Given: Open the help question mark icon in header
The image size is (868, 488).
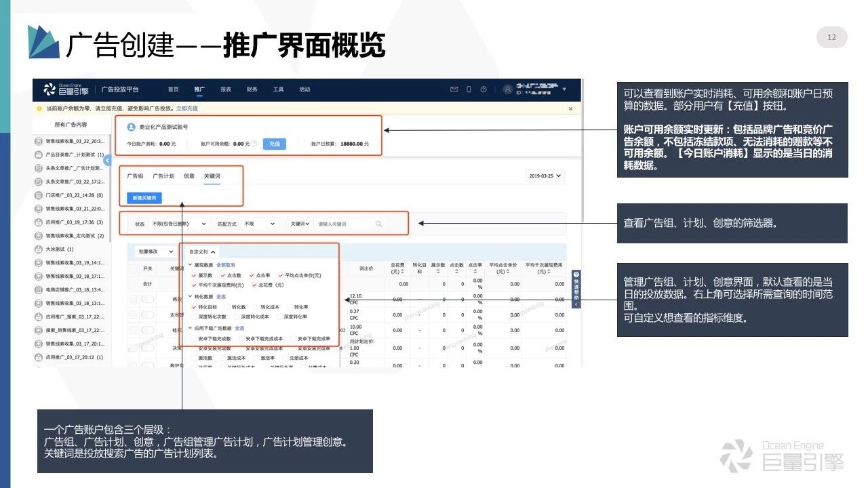Looking at the screenshot, I should pos(484,89).
